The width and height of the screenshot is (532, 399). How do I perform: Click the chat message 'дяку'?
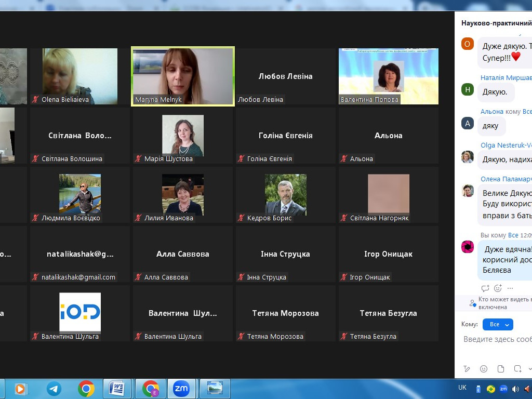(x=491, y=126)
